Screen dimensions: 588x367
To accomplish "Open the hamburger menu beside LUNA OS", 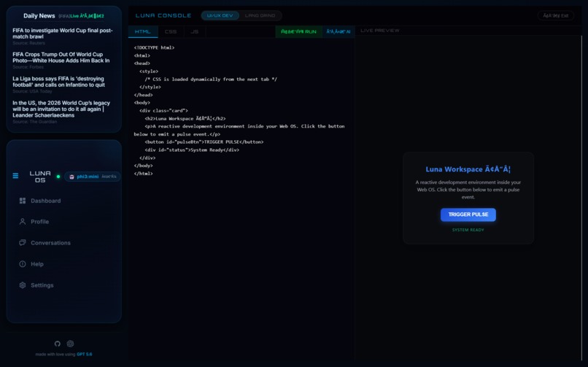I will [15, 176].
